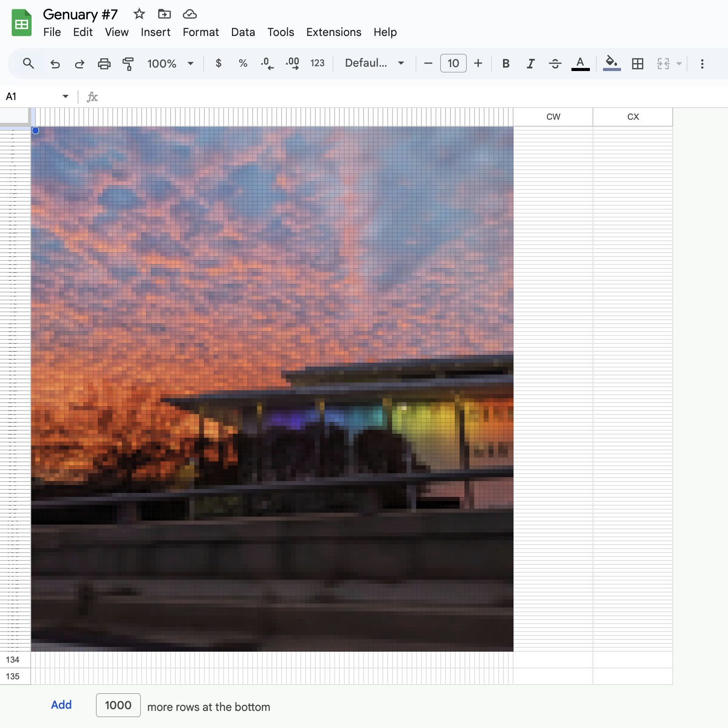Open the fill color picker
This screenshot has width=728, height=728.
tap(611, 63)
